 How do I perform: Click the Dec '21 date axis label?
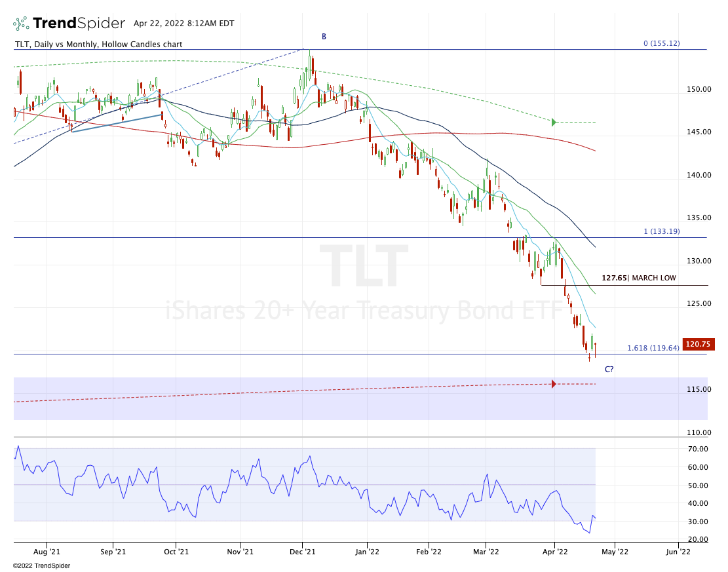(x=302, y=552)
